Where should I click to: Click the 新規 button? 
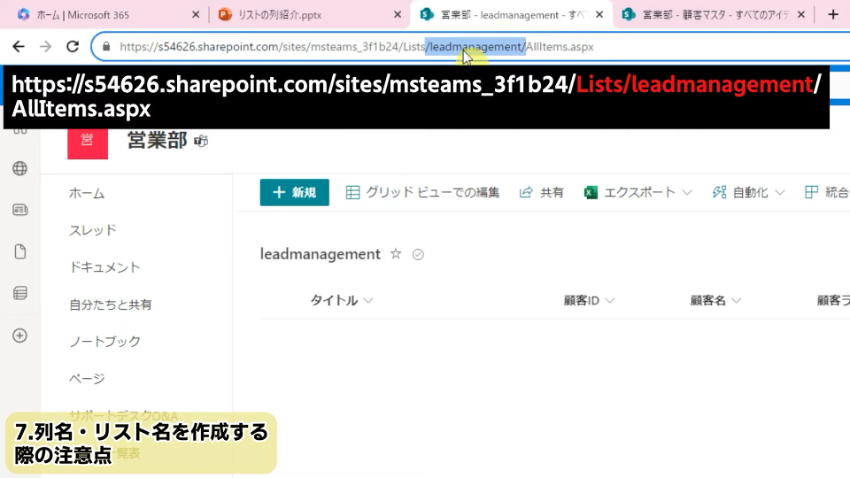tap(294, 193)
